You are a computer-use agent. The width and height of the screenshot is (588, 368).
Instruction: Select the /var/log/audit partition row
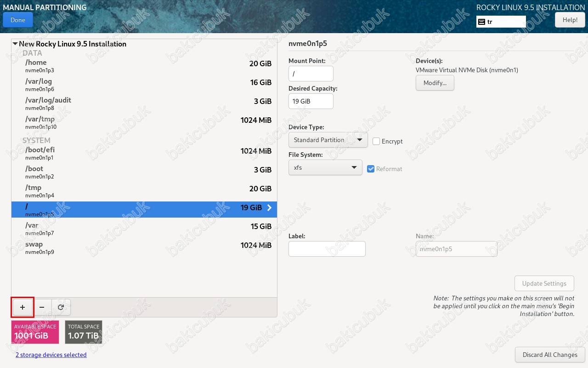[x=144, y=104]
